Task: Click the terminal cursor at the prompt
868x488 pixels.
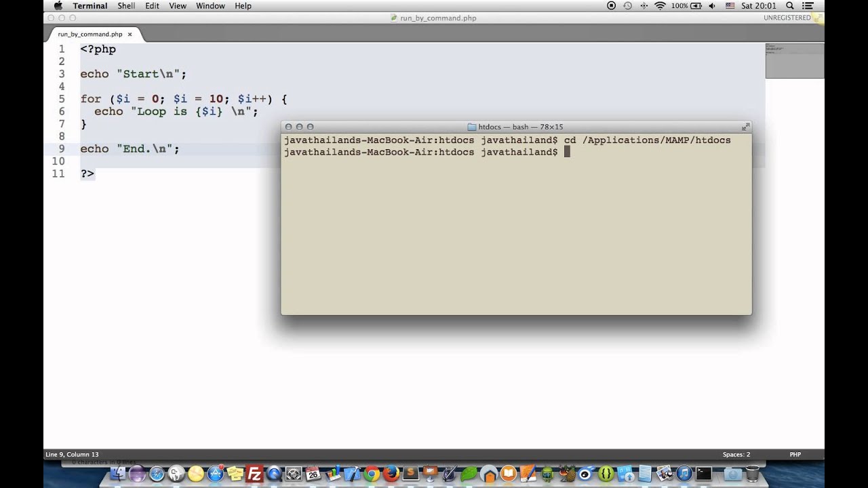Action: tap(568, 152)
